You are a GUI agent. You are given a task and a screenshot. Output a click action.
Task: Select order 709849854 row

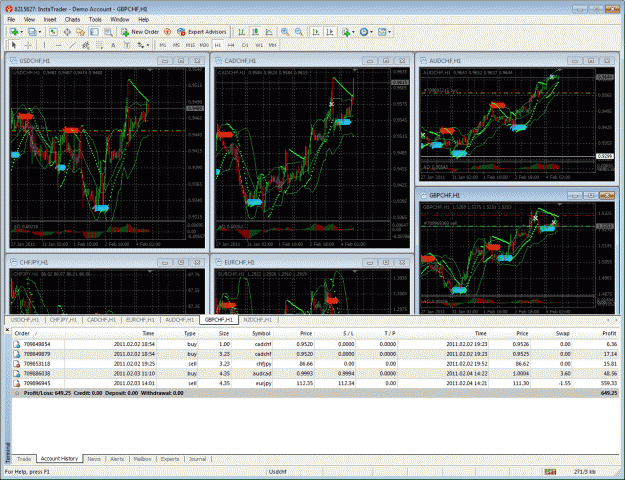315,344
